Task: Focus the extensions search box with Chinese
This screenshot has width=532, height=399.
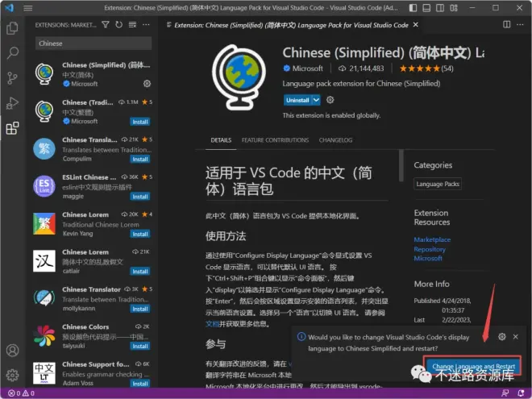Action: (94, 44)
